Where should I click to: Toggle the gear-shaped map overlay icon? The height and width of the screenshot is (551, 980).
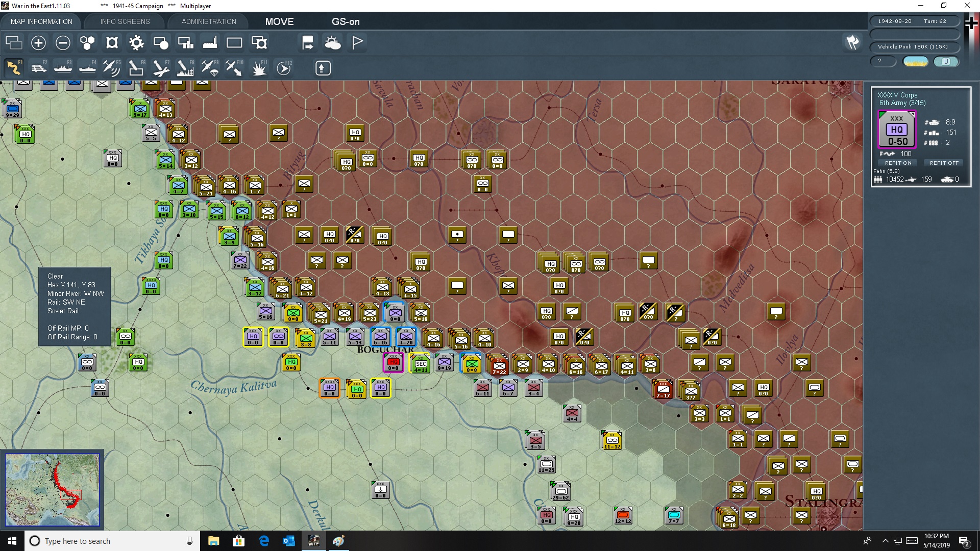(136, 43)
